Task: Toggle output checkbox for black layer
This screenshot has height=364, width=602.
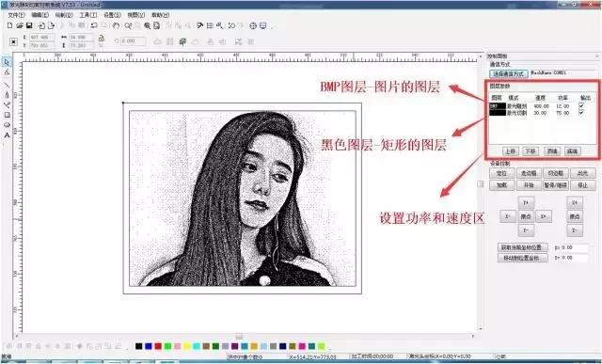Action: point(581,113)
